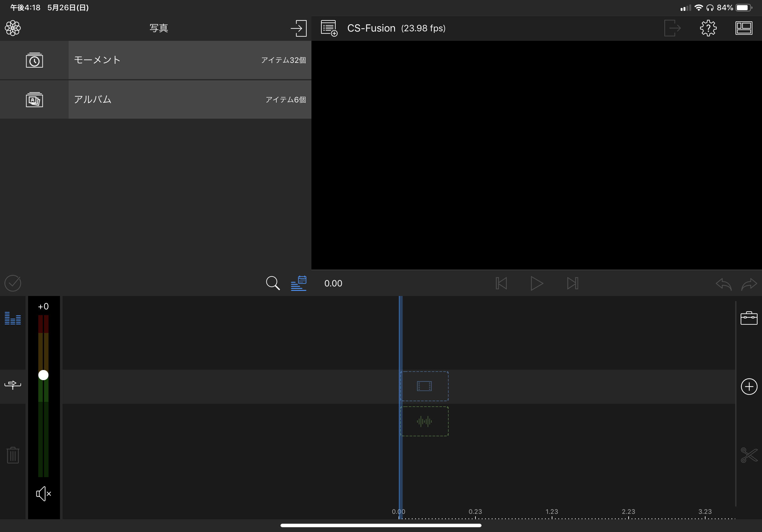
Task: Open the Photos library source icon
Action: pyautogui.click(x=13, y=28)
